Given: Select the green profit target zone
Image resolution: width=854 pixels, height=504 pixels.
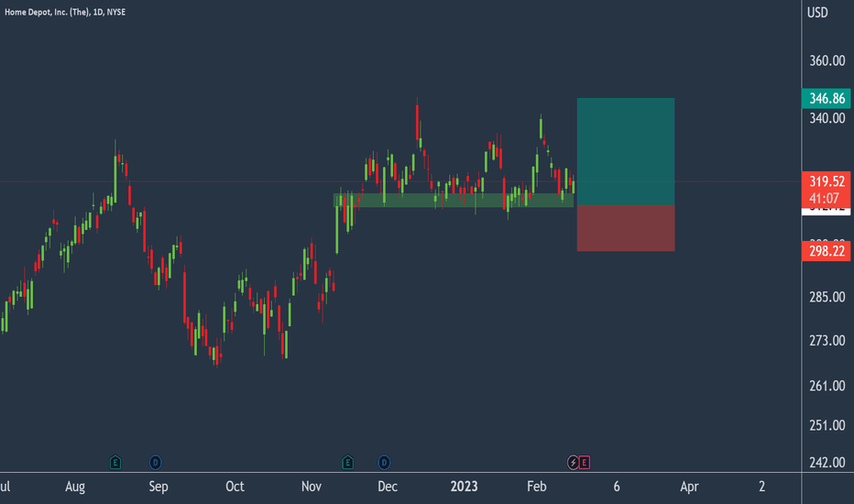Looking at the screenshot, I should [626, 151].
